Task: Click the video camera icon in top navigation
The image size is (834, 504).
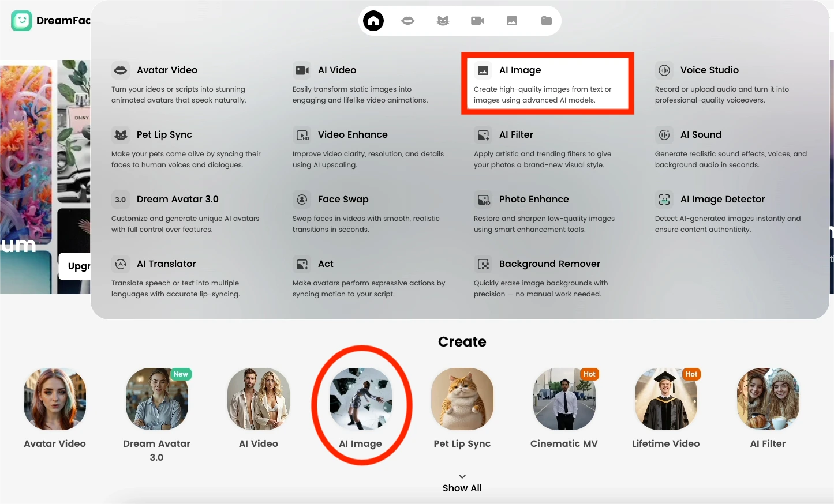Action: click(477, 21)
